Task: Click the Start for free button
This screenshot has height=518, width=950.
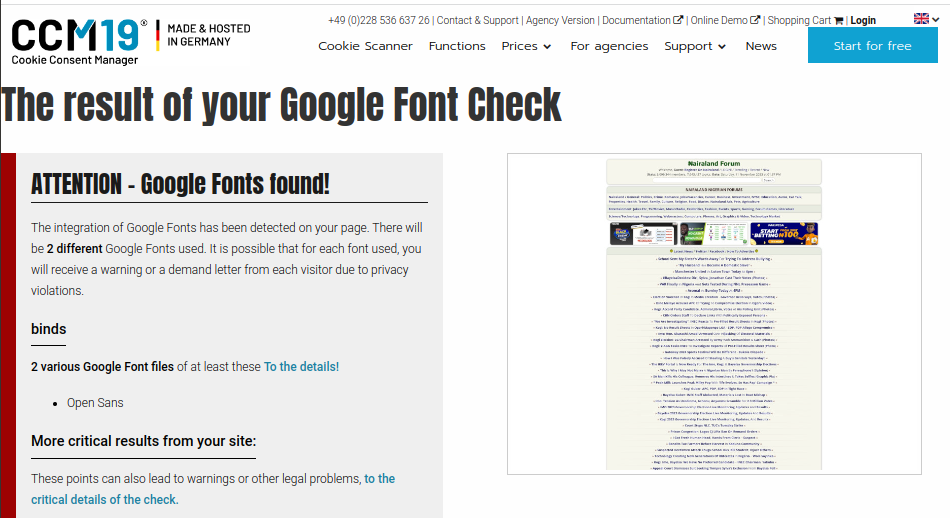Action: click(872, 45)
